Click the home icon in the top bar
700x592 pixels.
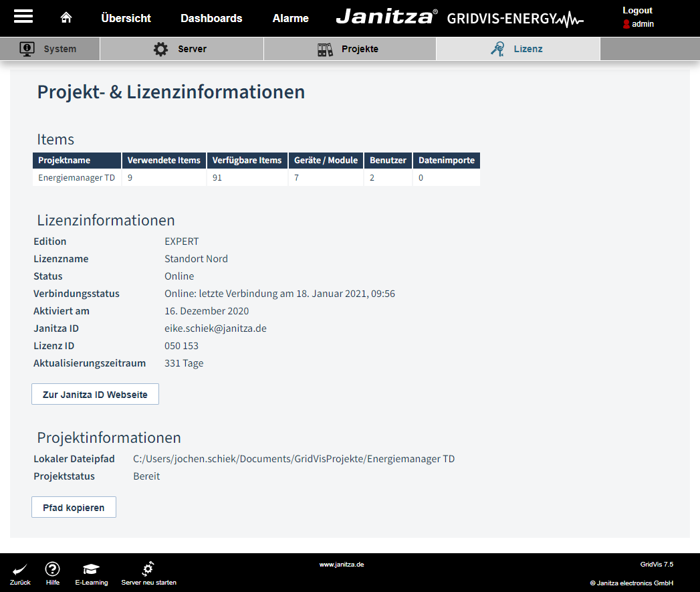point(66,17)
